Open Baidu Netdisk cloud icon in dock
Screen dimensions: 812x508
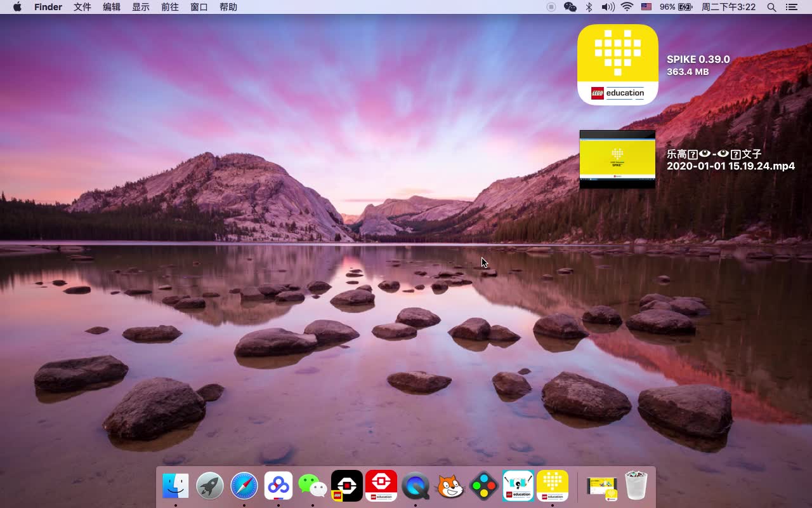[278, 486]
